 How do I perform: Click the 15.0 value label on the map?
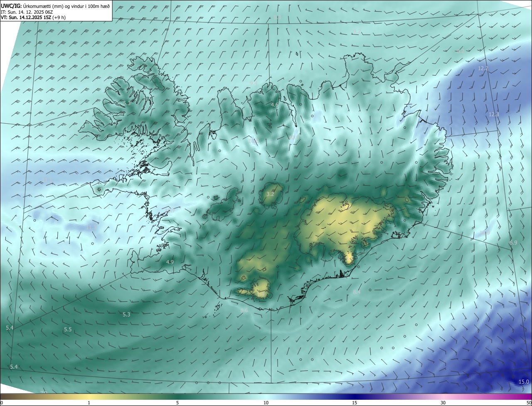pyautogui.click(x=524, y=382)
